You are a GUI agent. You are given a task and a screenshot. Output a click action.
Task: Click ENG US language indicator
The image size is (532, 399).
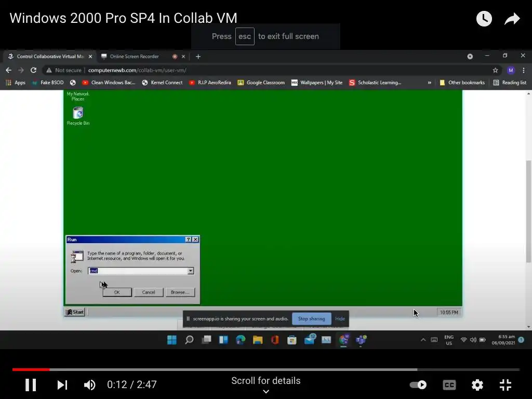pos(449,340)
